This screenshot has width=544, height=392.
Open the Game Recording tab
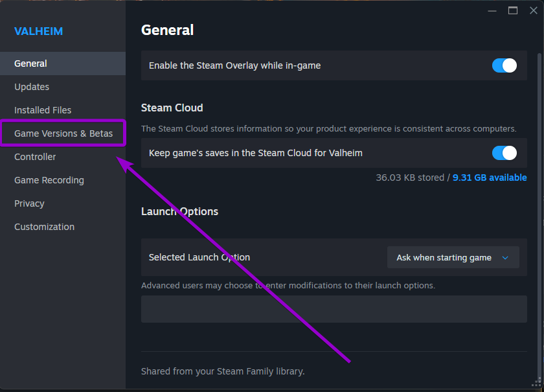point(62,180)
